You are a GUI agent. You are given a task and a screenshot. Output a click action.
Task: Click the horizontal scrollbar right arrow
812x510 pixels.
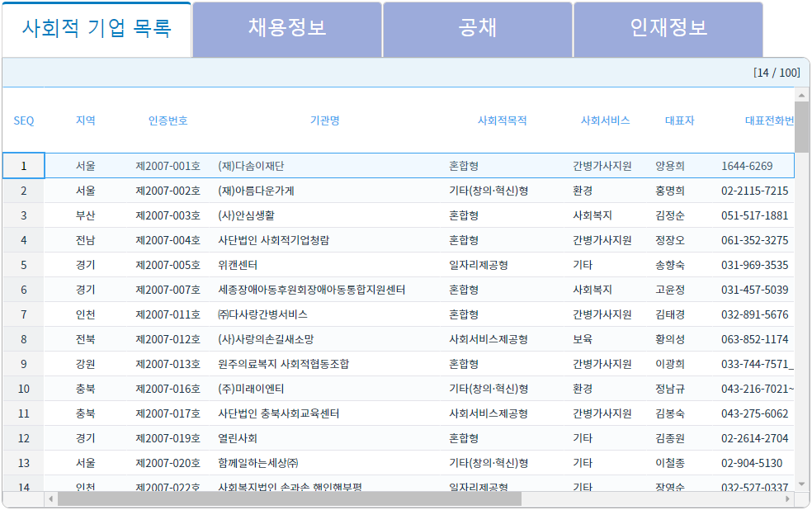[x=787, y=499]
